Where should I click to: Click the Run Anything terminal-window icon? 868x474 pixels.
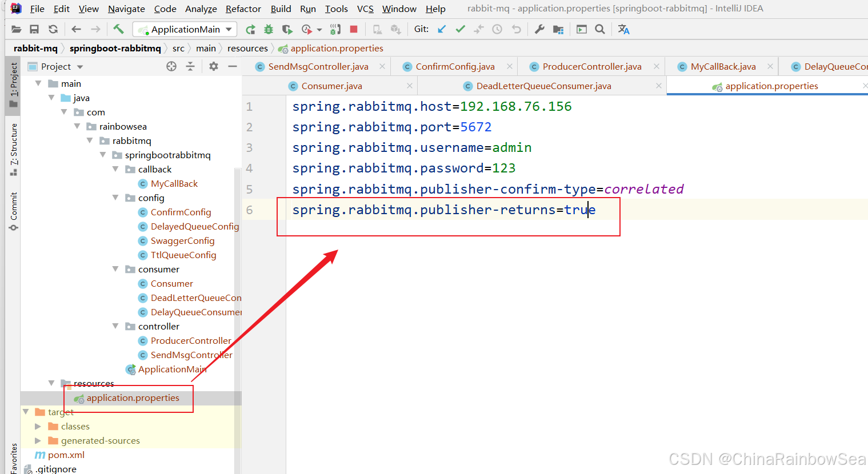[x=582, y=29]
